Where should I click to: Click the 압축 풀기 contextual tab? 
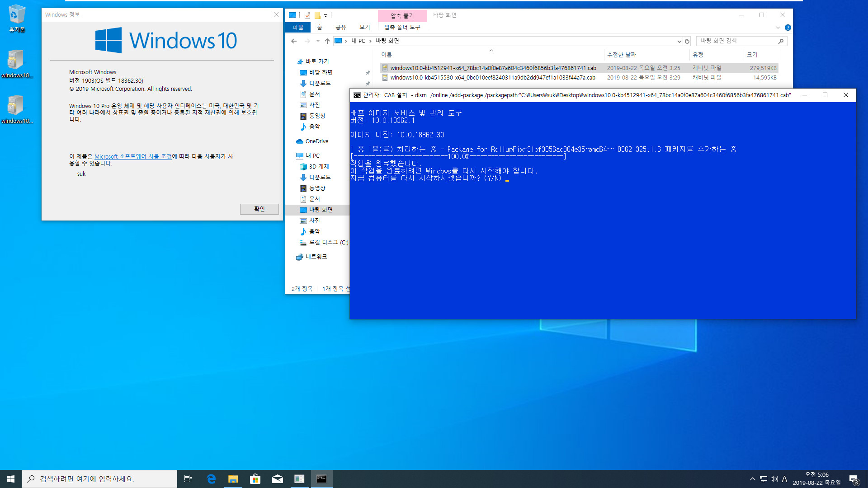(x=402, y=16)
